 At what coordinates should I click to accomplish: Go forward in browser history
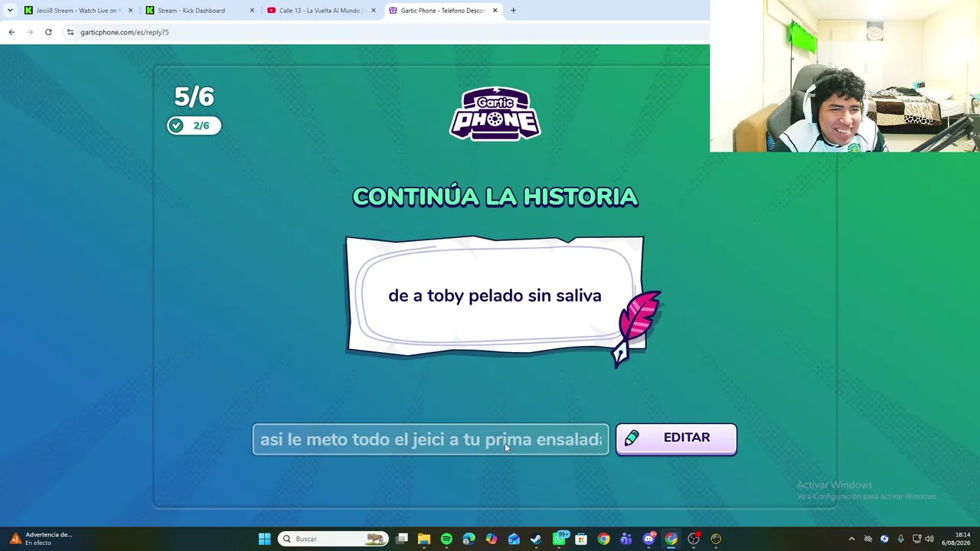click(30, 32)
